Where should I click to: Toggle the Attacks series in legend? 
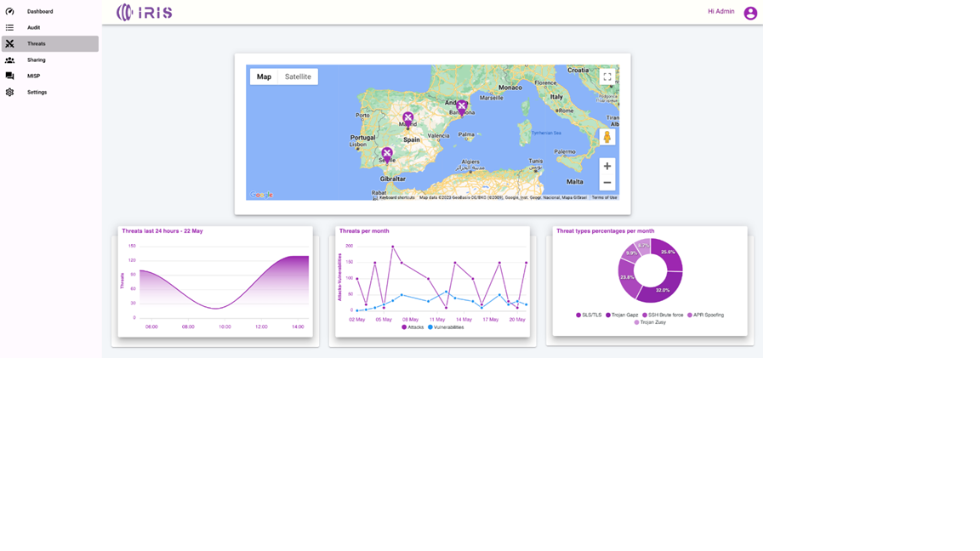point(413,327)
